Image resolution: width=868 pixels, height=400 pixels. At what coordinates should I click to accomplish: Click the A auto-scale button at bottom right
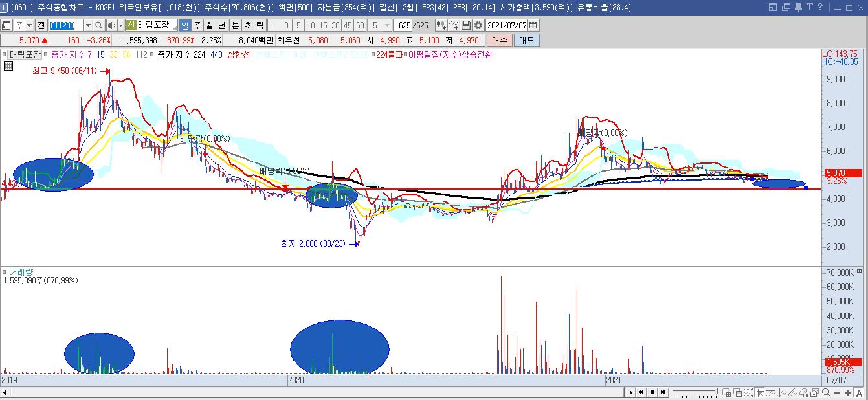859,392
